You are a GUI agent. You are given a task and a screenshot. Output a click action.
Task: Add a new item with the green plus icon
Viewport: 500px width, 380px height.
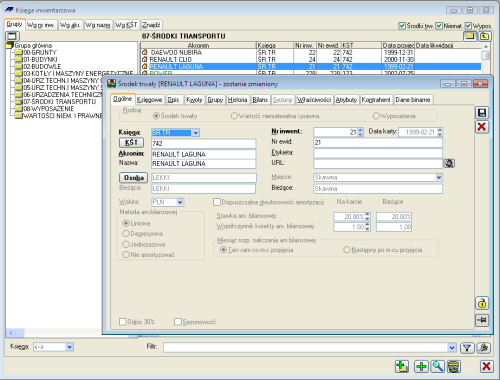point(421,366)
